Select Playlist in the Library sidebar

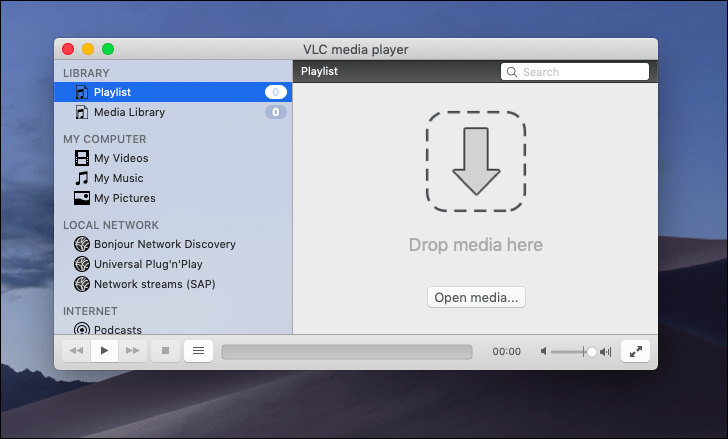pyautogui.click(x=173, y=92)
